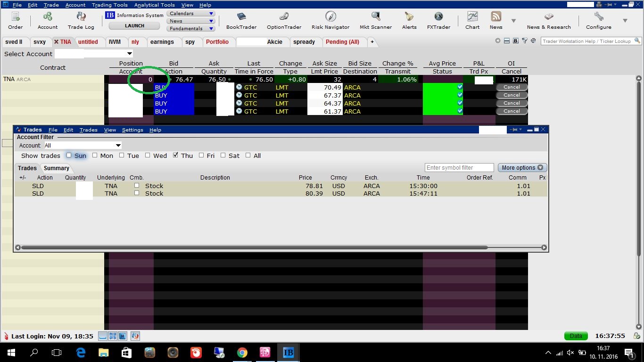Click the bold B icon near search
The width and height of the screenshot is (644, 362).
(x=516, y=41)
